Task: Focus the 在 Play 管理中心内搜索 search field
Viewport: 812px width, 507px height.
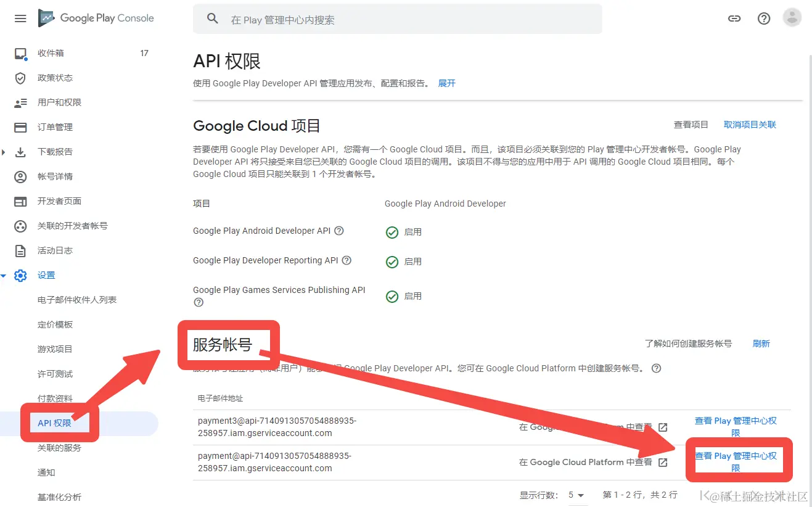Action: (398, 19)
